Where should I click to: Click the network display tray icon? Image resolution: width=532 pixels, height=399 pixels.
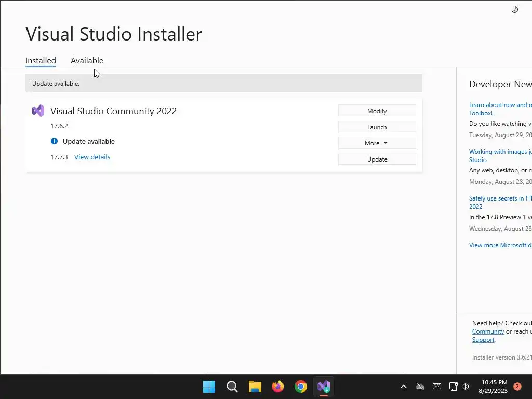pyautogui.click(x=453, y=387)
